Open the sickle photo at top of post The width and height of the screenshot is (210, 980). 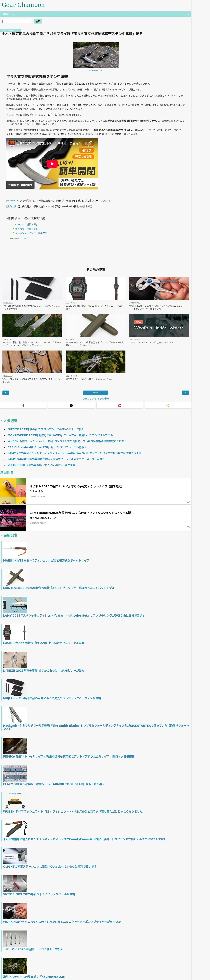96,55
